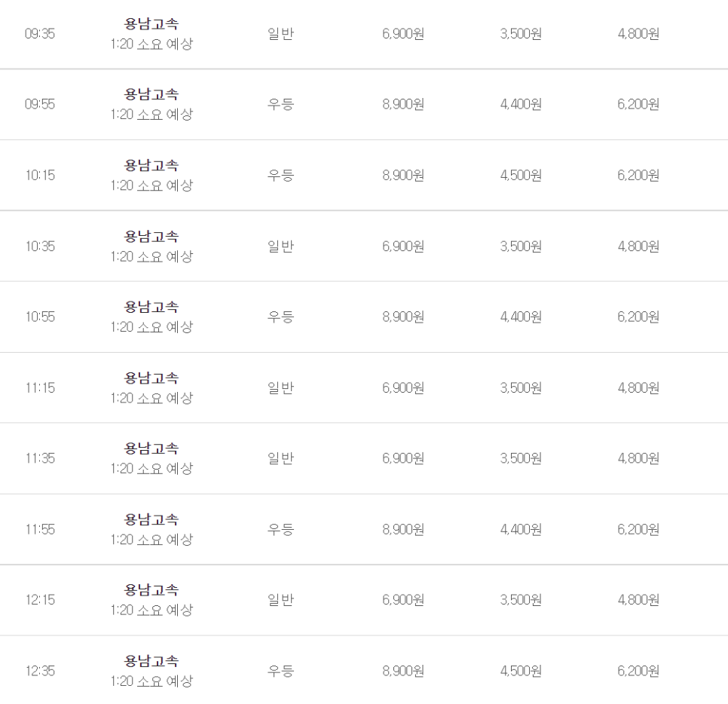Click 1:20 소요 예상 under 10:55
The width and height of the screenshot is (728, 704).
[151, 327]
